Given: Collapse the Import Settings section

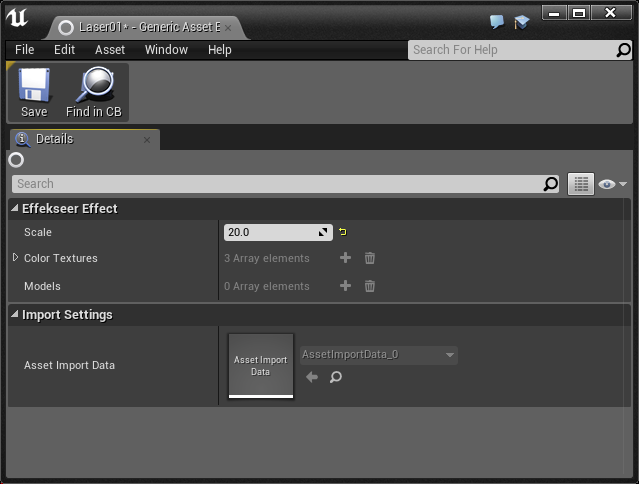Looking at the screenshot, I should [x=15, y=314].
